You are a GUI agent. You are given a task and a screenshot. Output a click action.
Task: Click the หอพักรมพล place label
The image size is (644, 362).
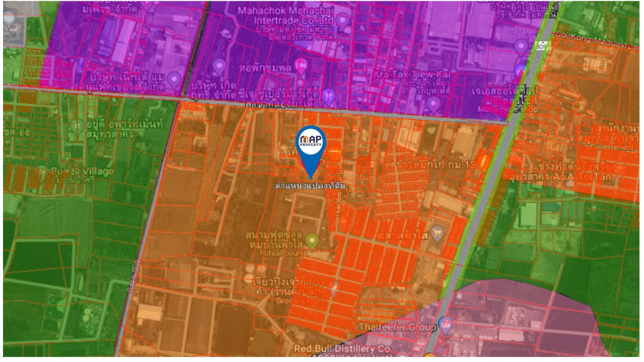[x=266, y=67]
